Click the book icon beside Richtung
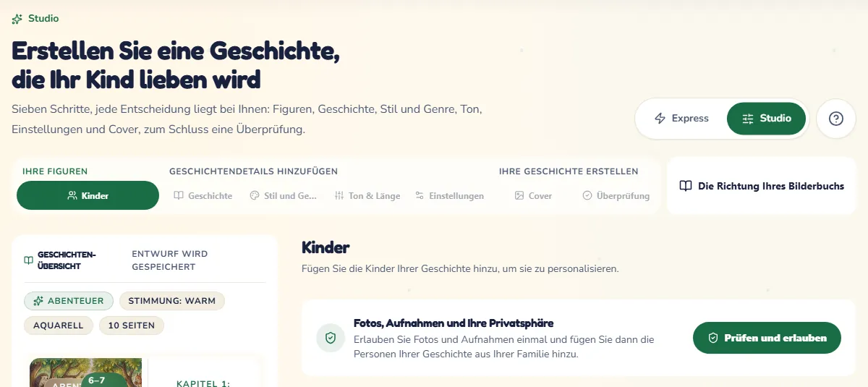Screen dimensions: 868x387 click(686, 186)
